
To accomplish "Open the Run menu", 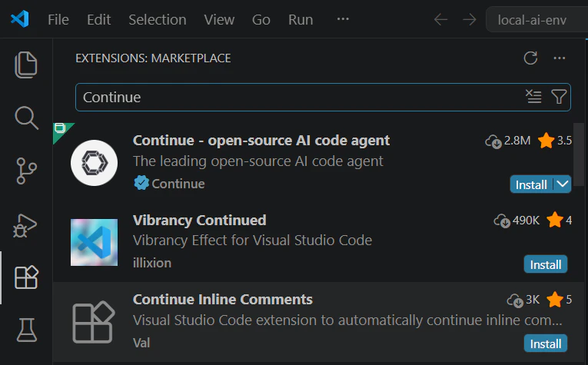I will (x=301, y=19).
